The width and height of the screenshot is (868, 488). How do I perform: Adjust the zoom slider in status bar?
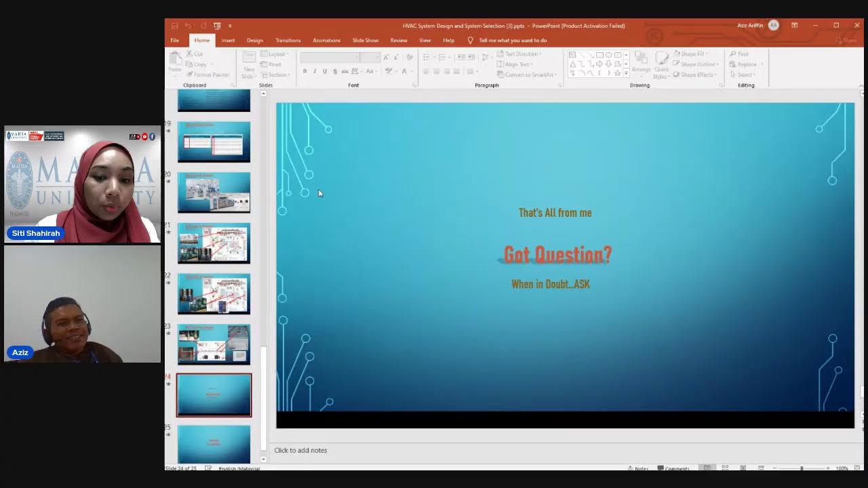tap(802, 468)
